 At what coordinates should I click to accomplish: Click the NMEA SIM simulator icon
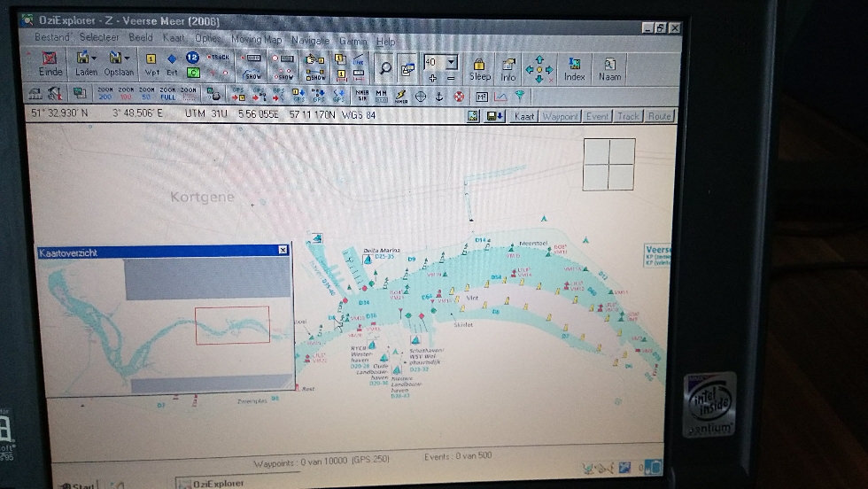362,96
